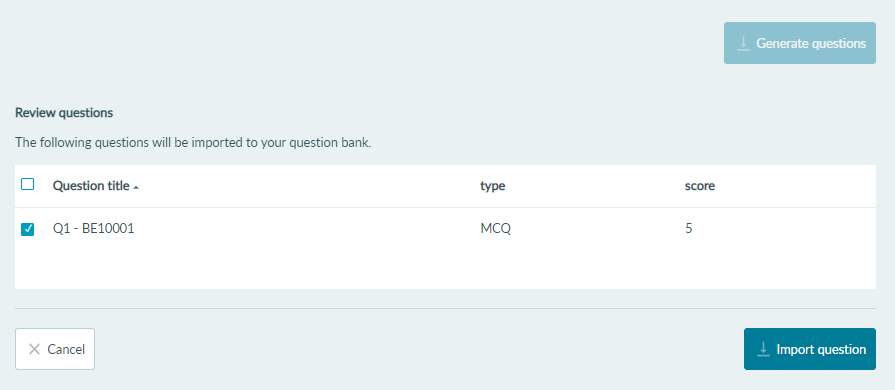Uncheck the Q1 - BE10001 checkbox
The width and height of the screenshot is (895, 390).
pyautogui.click(x=27, y=229)
